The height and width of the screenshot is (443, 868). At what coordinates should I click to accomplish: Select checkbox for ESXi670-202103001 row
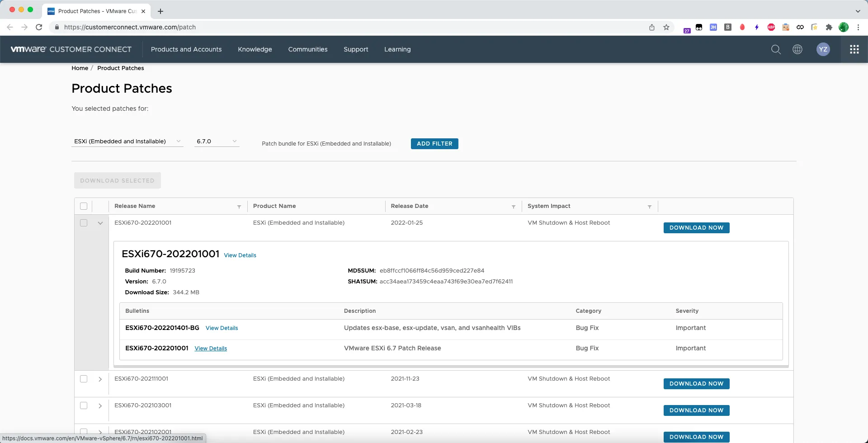(84, 405)
